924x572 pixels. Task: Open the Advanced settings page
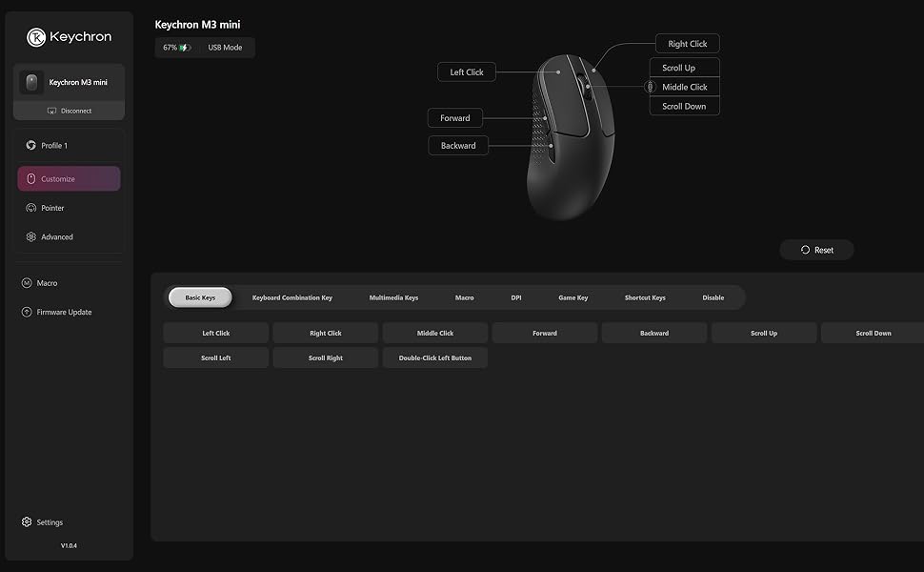click(69, 237)
